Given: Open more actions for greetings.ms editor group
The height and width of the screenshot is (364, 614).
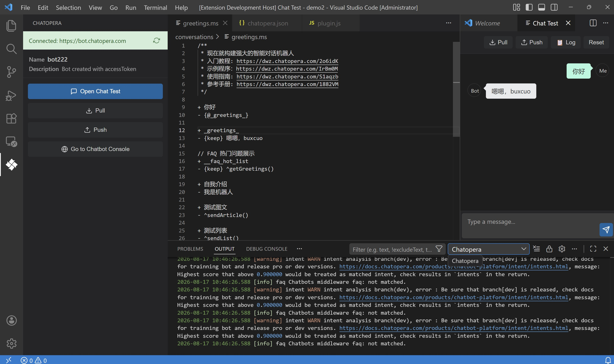Looking at the screenshot, I should point(449,23).
